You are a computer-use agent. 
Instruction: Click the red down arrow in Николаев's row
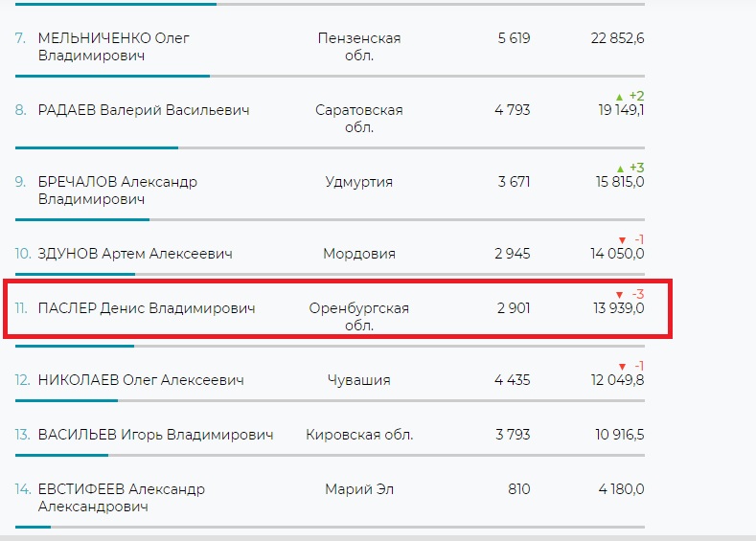pos(622,367)
